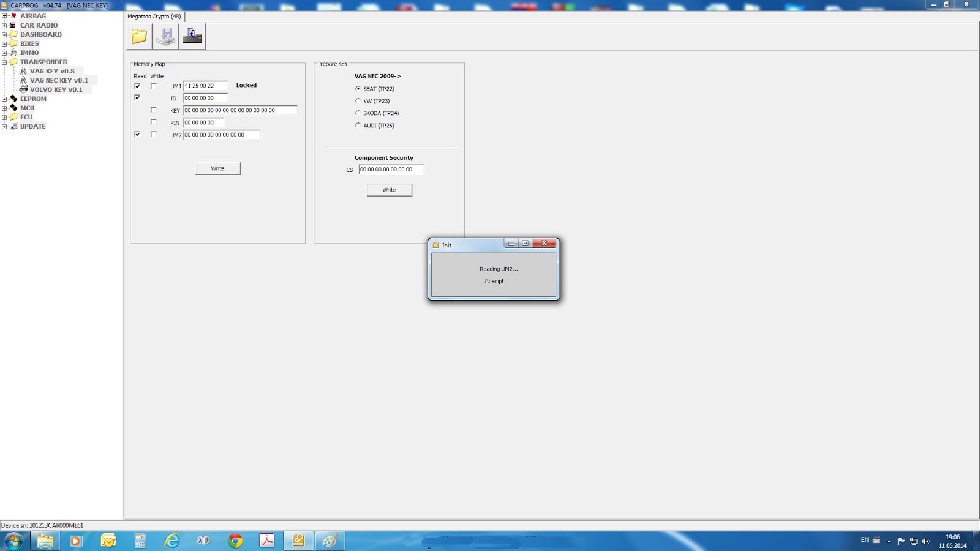
Task: Uncheck the Read checkbox for UM1
Action: [x=137, y=86]
